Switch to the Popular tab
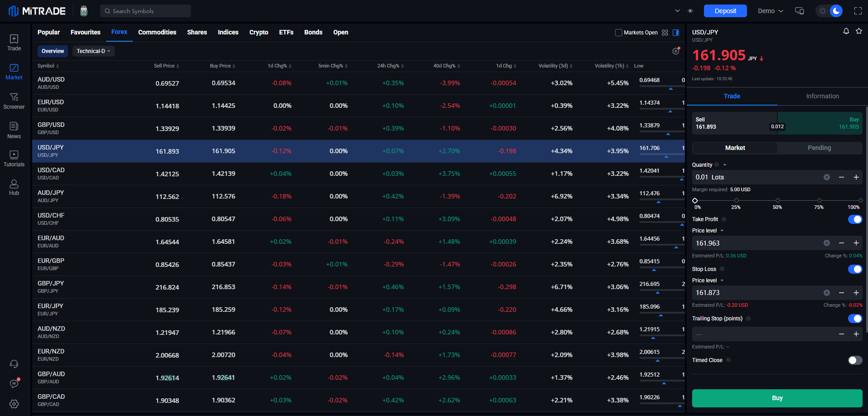Image resolution: width=868 pixels, height=416 pixels. pyautogui.click(x=48, y=32)
